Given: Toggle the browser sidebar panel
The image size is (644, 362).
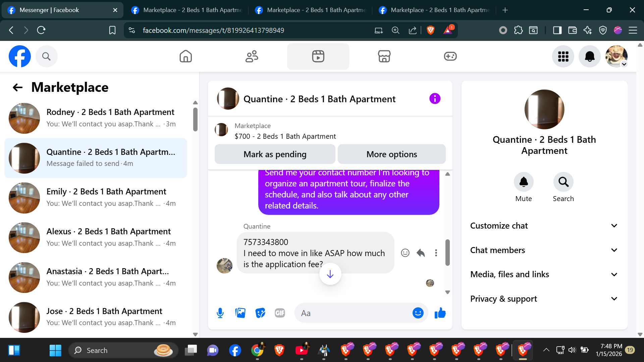Looking at the screenshot, I should point(557,30).
